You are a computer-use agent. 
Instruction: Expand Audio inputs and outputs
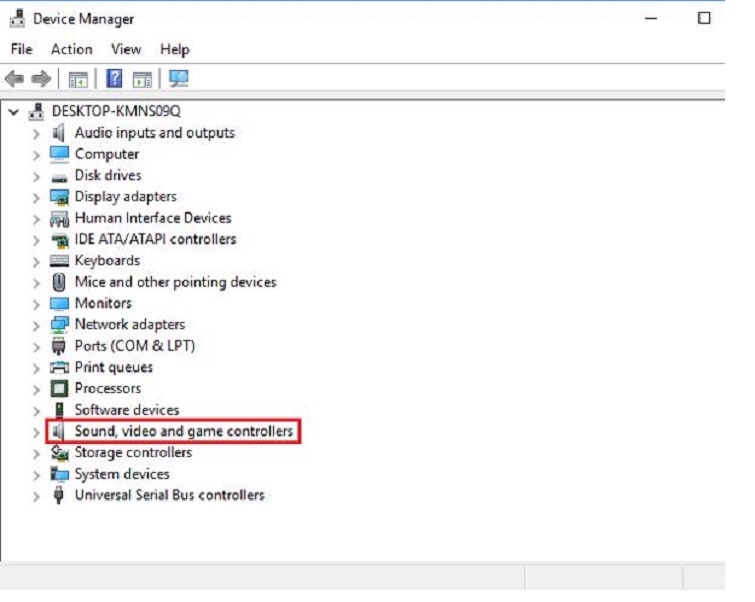point(36,134)
